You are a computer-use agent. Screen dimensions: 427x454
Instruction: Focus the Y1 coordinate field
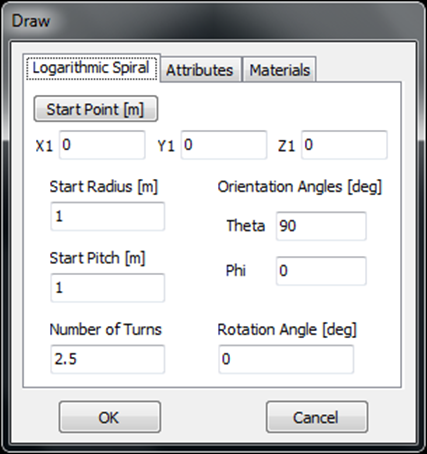[x=224, y=145]
